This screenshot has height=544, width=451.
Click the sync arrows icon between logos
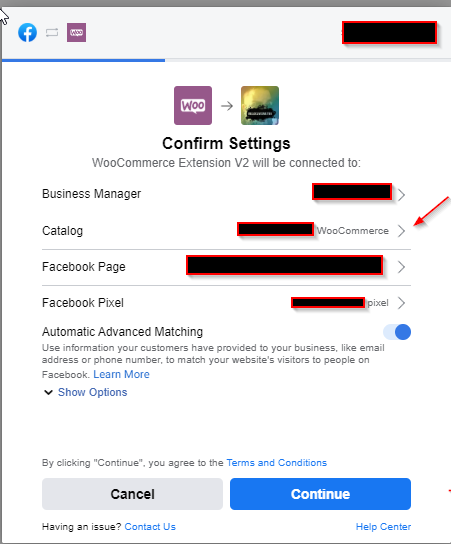tap(52, 33)
